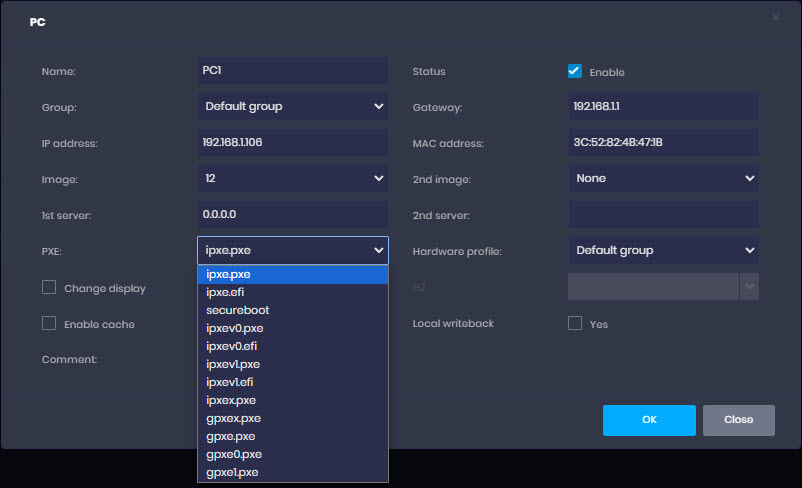This screenshot has width=802, height=488.
Task: Tick the Change display checkbox
Action: click(49, 287)
